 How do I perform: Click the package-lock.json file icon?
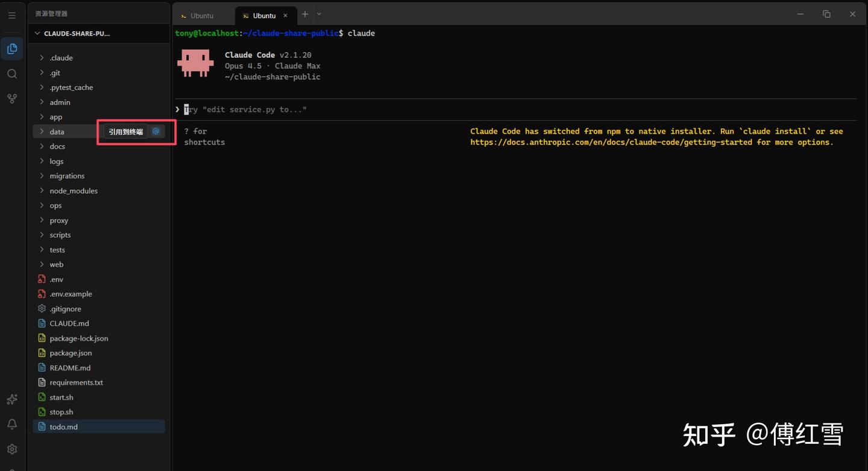pos(42,338)
